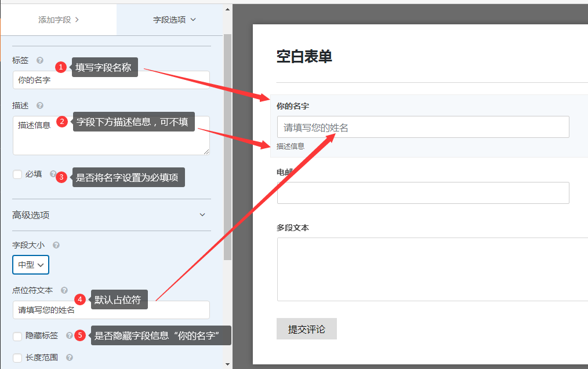The image size is (588, 369).
Task: Click the 点位符文本 placeholder input field
Action: coord(111,310)
